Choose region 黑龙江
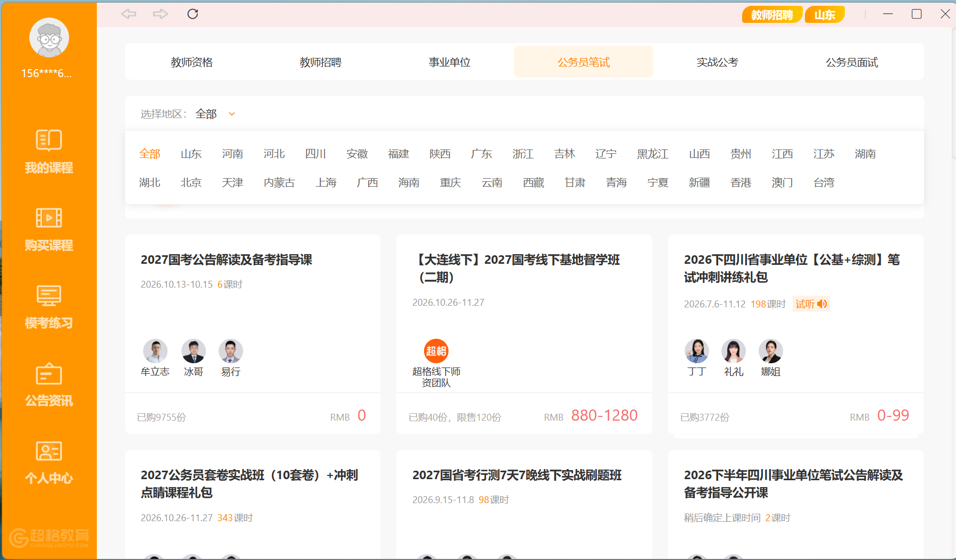956x560 pixels. tap(653, 154)
